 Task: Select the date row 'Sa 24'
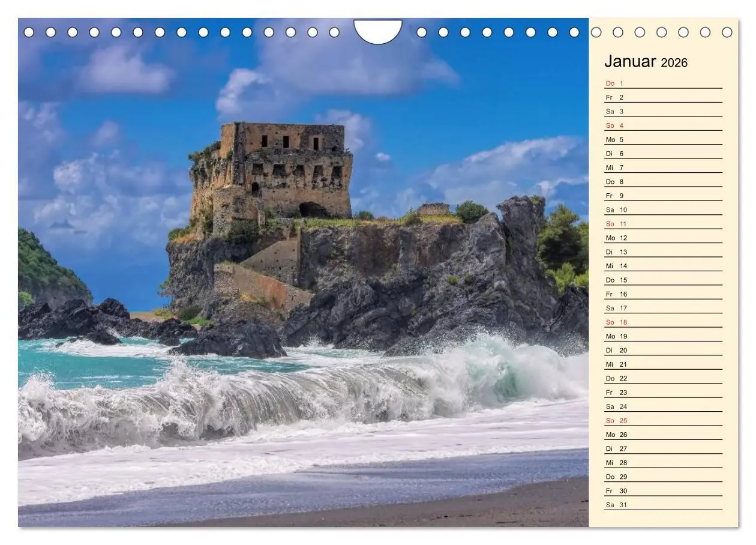pos(663,406)
